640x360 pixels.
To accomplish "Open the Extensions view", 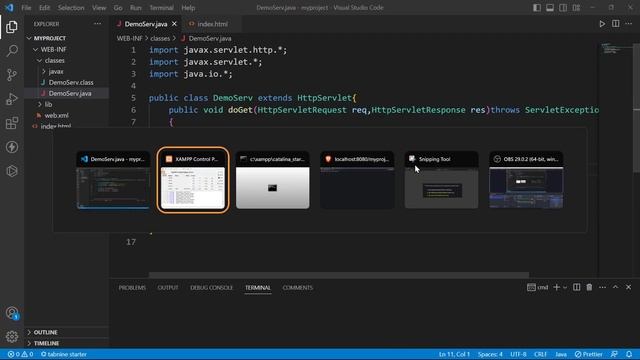I will (x=12, y=123).
